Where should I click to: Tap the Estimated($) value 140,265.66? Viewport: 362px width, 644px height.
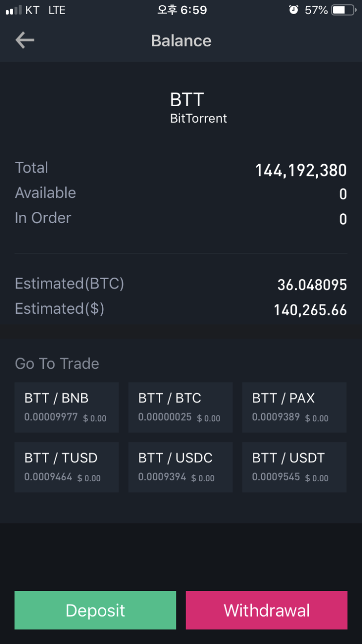point(310,310)
